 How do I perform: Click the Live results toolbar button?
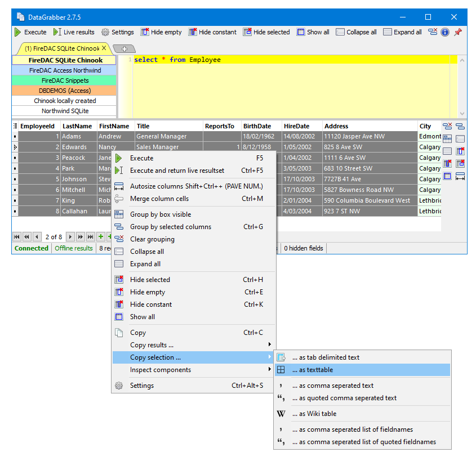pyautogui.click(x=74, y=32)
